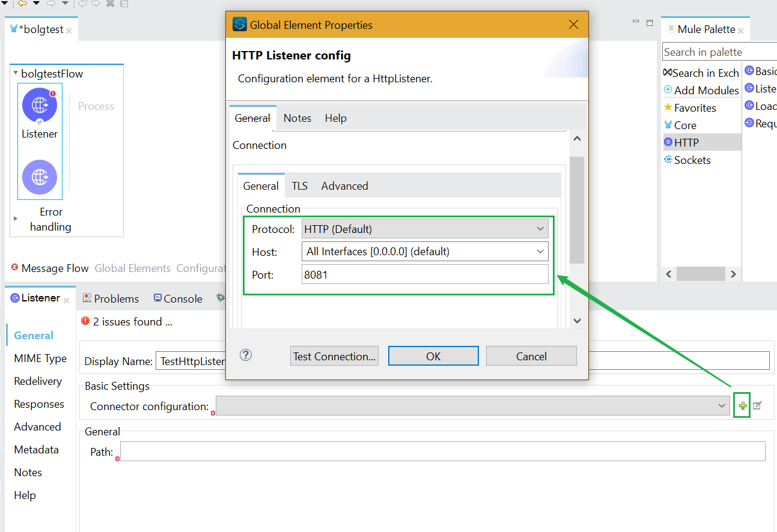
Task: Click Cancel button in dialog
Action: pyautogui.click(x=531, y=356)
